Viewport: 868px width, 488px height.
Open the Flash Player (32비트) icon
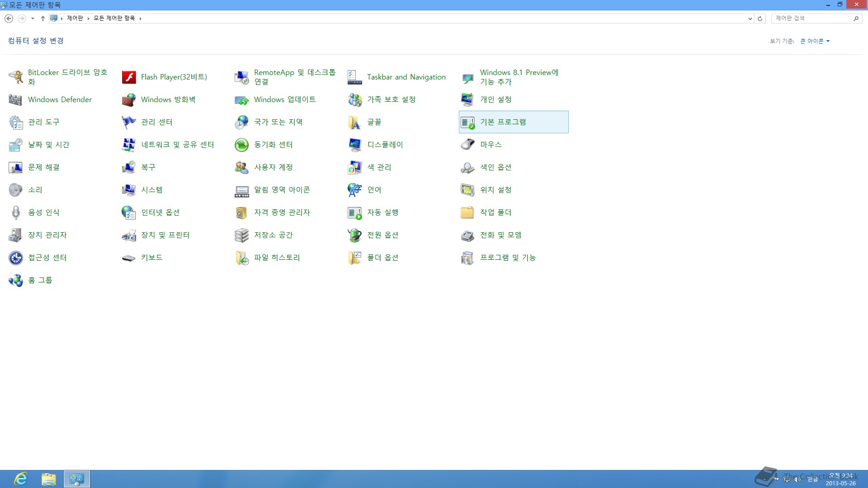pos(129,77)
